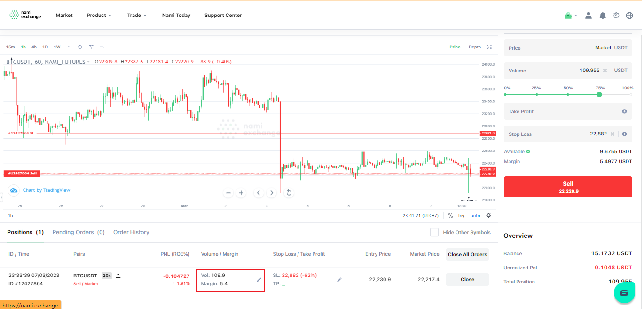Open the user profile icon
This screenshot has width=644, height=315.
pyautogui.click(x=588, y=16)
